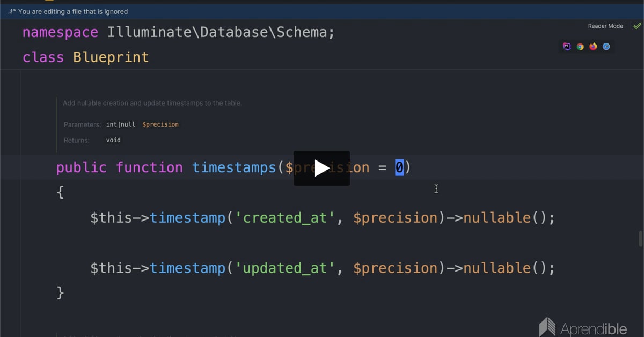Play the video with the center play button

point(321,168)
